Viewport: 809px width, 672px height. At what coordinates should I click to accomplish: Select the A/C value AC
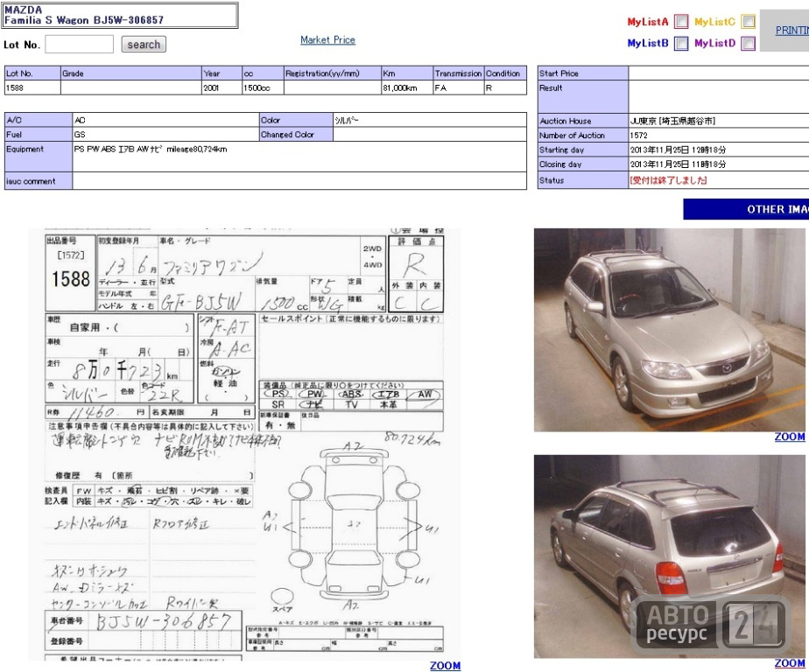(80, 120)
